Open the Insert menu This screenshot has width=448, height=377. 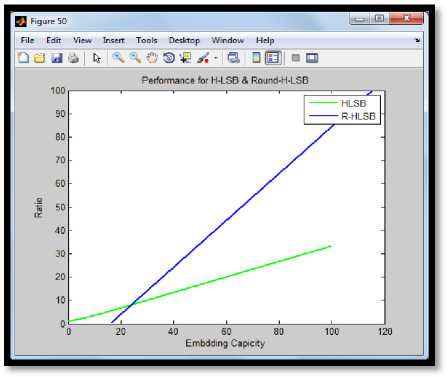coord(114,40)
